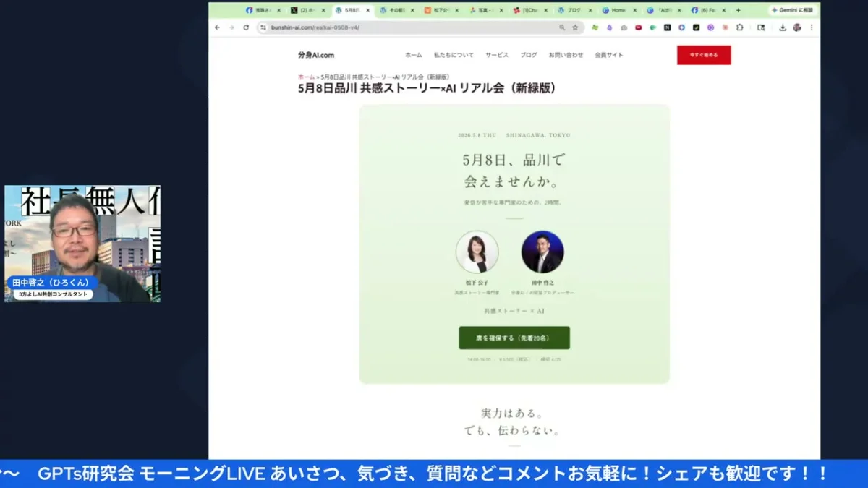Open the Notion extension icon
The width and height of the screenshot is (868, 488).
668,27
